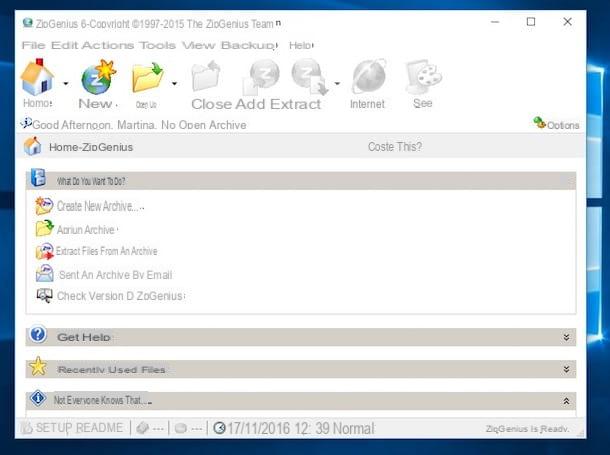The height and width of the screenshot is (455, 610).
Task: Click the Home toolbar house icon
Action: pyautogui.click(x=37, y=77)
